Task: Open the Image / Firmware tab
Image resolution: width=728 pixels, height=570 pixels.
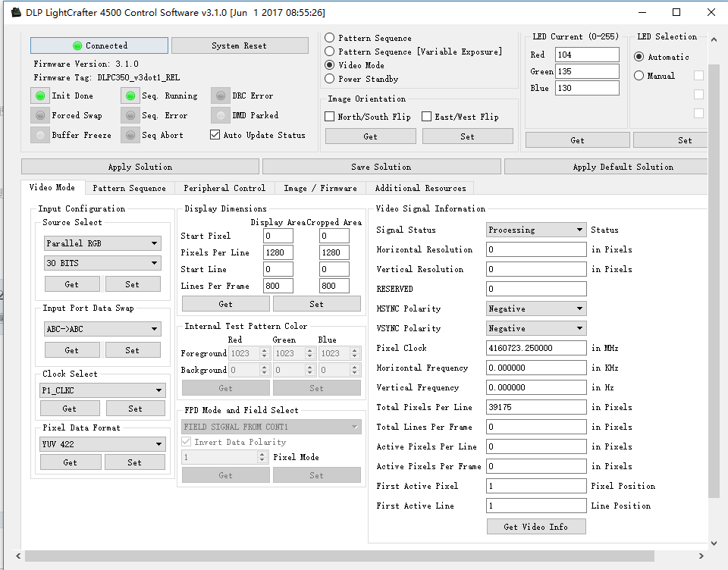Action: [x=320, y=188]
